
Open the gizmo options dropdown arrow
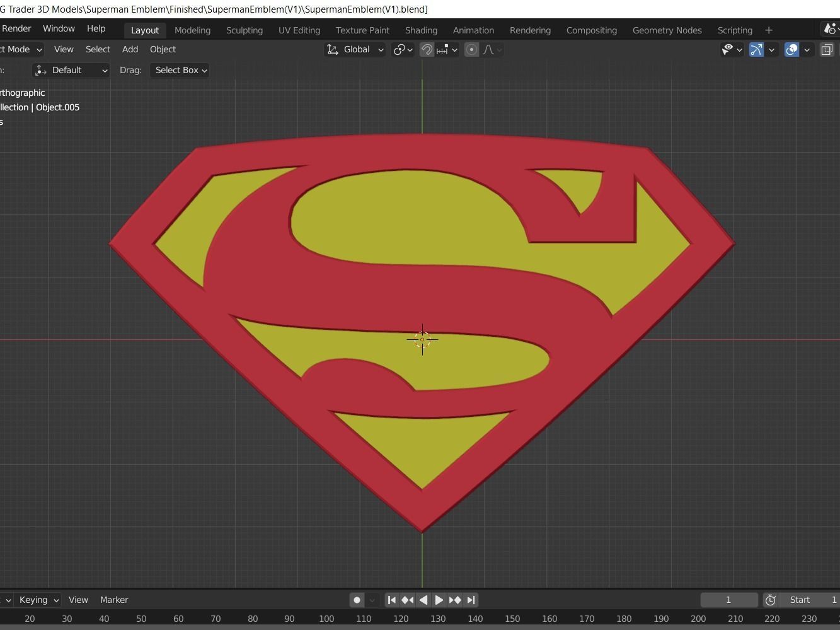tap(771, 49)
